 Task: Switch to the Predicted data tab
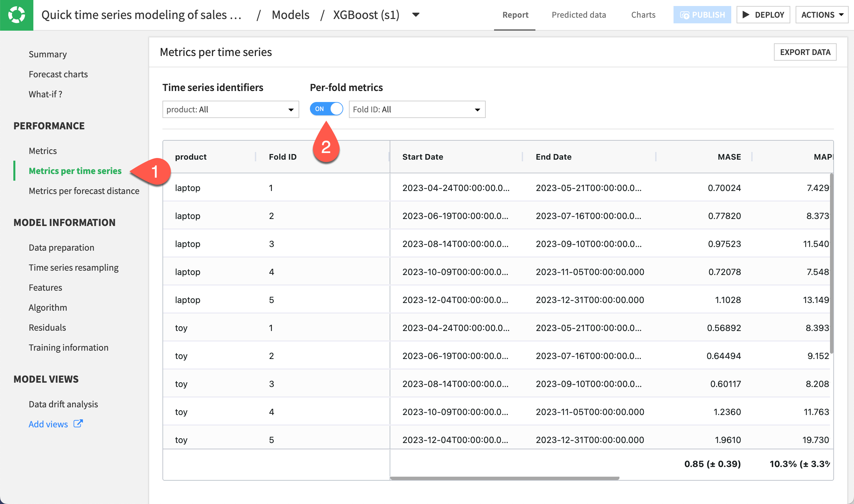[x=579, y=15]
